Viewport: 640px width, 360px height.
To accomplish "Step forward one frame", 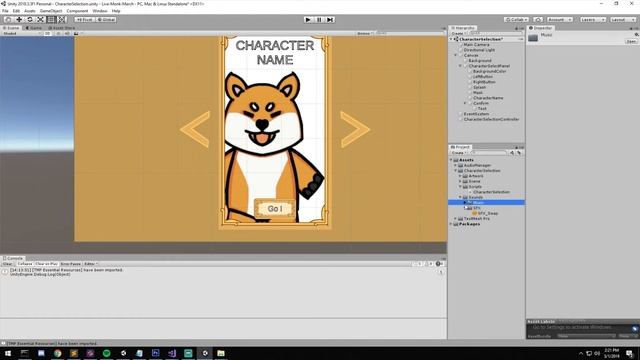I will coord(330,20).
